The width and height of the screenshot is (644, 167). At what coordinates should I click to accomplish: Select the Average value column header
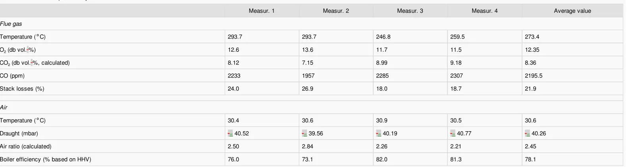pos(573,11)
